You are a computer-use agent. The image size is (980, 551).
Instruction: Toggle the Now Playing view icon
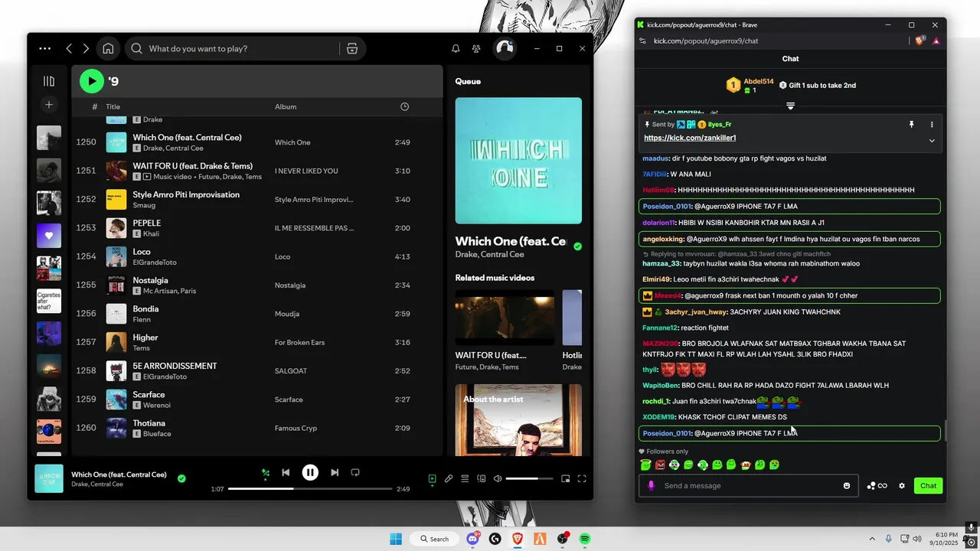coord(432,479)
